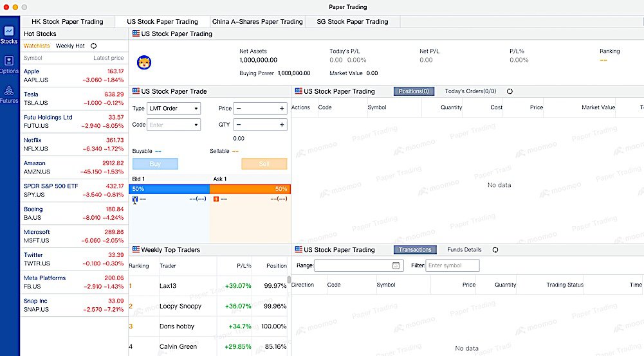
Task: Open the Futures sidebar section
Action: [9, 94]
